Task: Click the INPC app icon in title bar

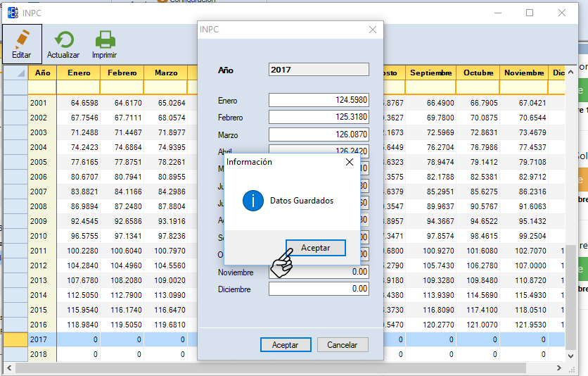Action: click(x=13, y=13)
